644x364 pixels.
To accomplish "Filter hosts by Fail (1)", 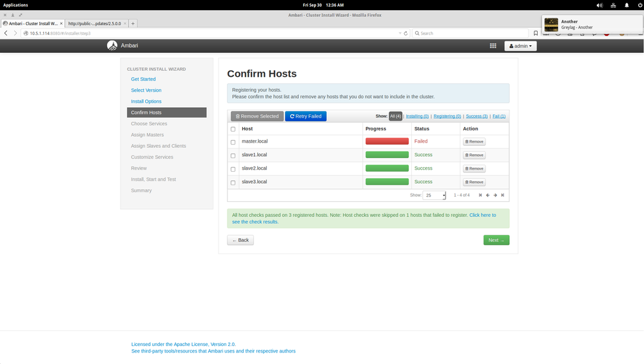I will click(499, 116).
